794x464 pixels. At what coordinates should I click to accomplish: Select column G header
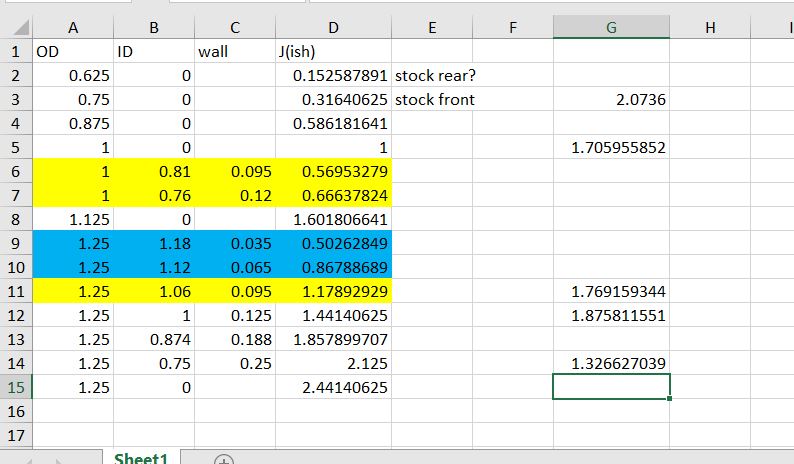pos(610,29)
